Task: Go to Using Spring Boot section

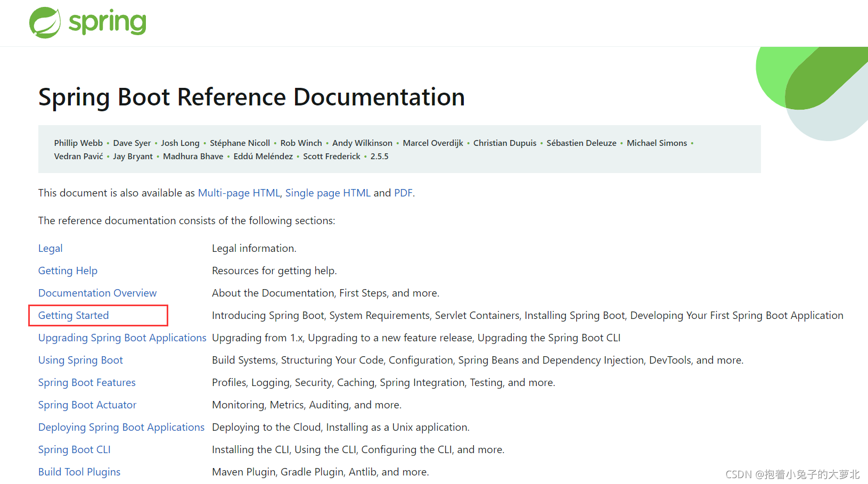Action: pos(80,360)
